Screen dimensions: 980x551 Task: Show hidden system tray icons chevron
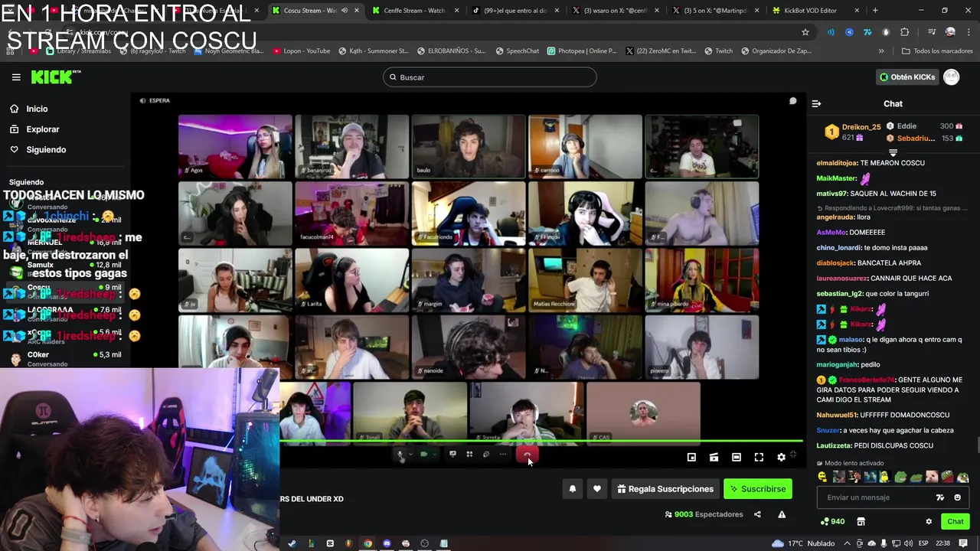click(848, 543)
